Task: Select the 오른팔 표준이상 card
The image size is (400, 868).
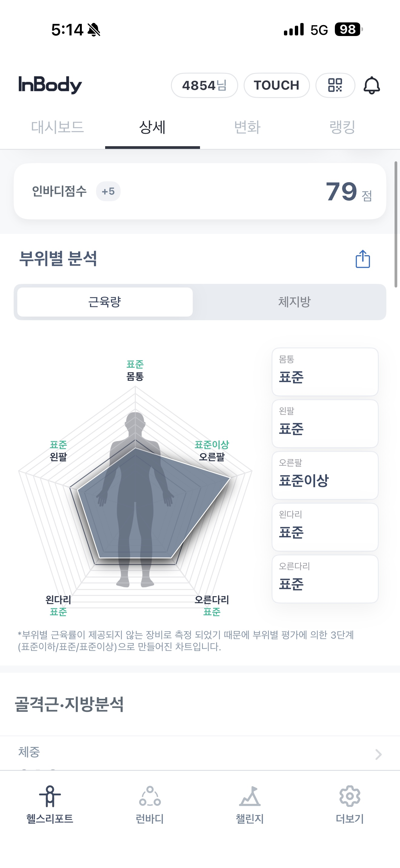Action: click(x=325, y=475)
